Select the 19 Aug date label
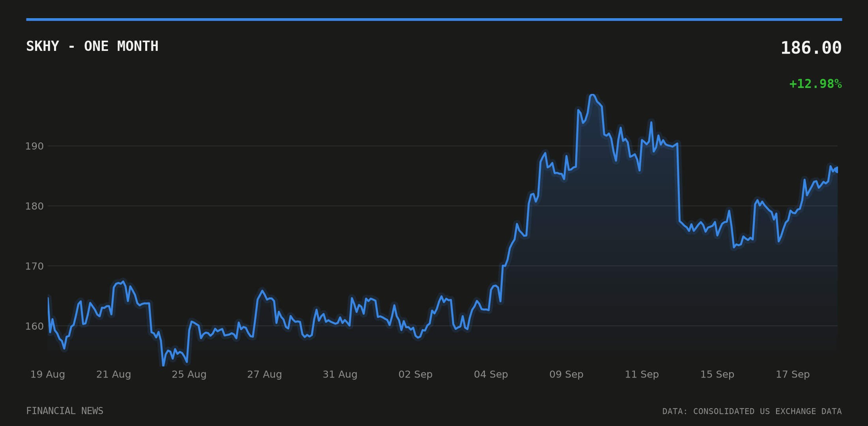 [x=48, y=374]
